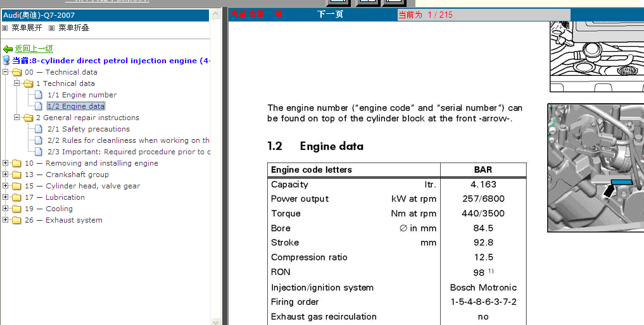Click the 菜单展开 list icon
Screen dimensions: 644x325
coord(4,28)
